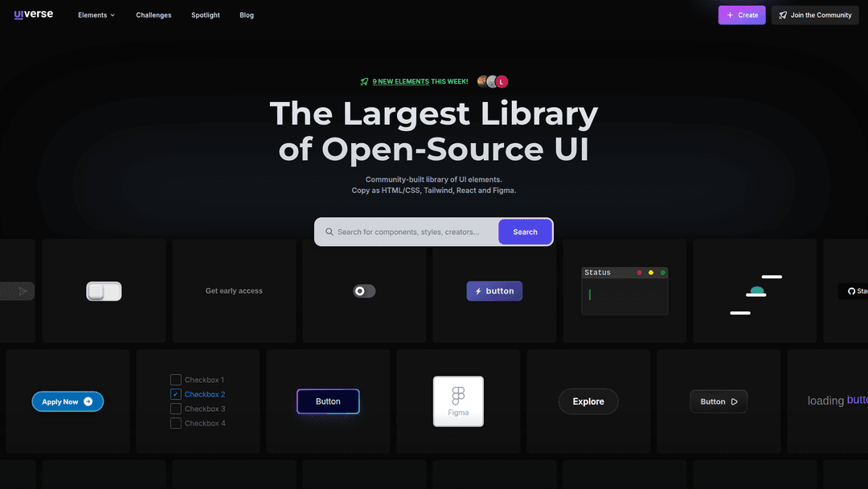Click the Figma logo card

click(x=458, y=401)
